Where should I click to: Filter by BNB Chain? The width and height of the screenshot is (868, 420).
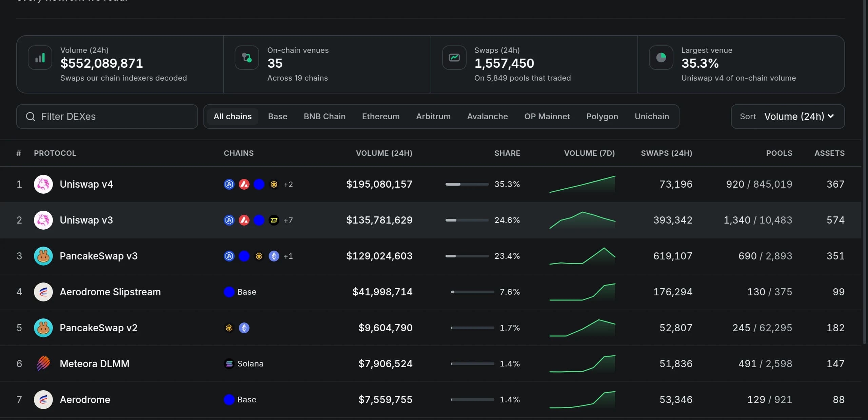tap(324, 117)
